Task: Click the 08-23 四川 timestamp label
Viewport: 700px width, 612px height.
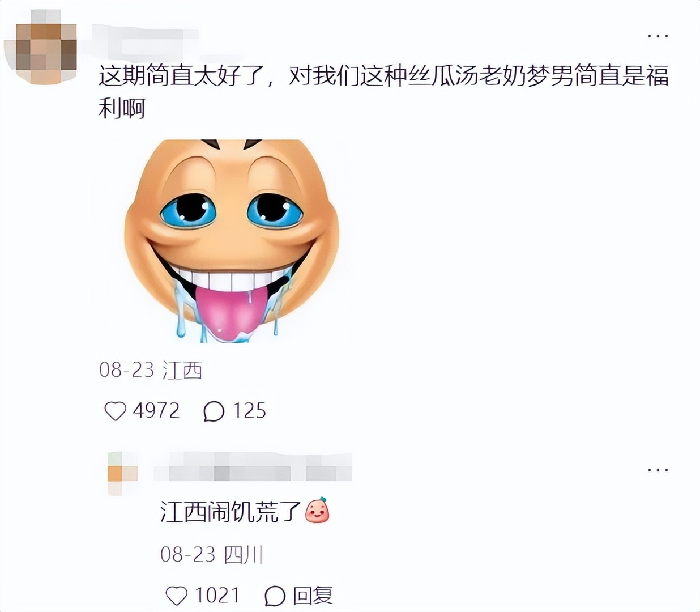Action: pyautogui.click(x=212, y=554)
